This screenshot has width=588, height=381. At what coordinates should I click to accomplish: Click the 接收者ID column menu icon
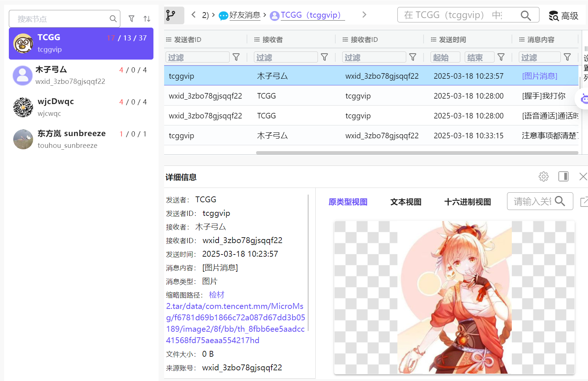(x=346, y=39)
